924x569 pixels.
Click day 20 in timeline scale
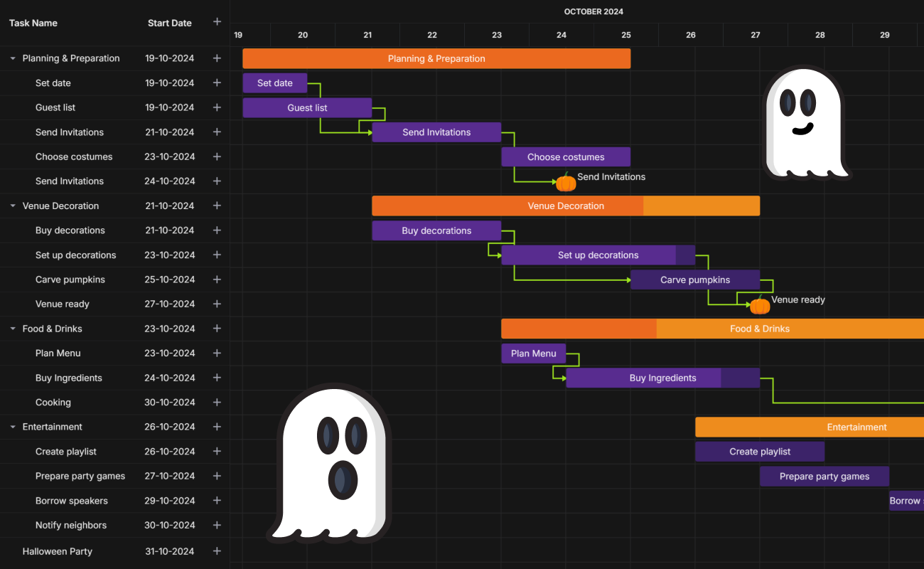(x=303, y=35)
